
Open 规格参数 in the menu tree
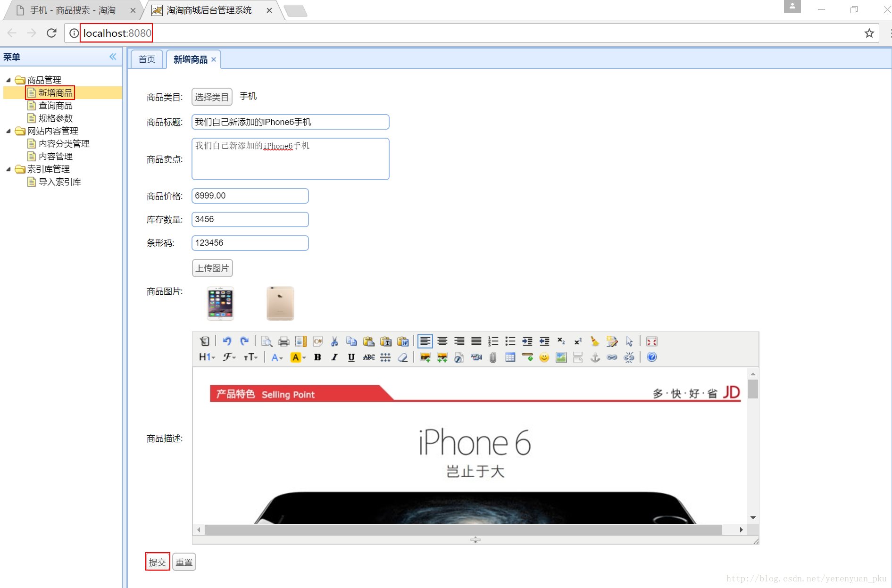(x=56, y=118)
